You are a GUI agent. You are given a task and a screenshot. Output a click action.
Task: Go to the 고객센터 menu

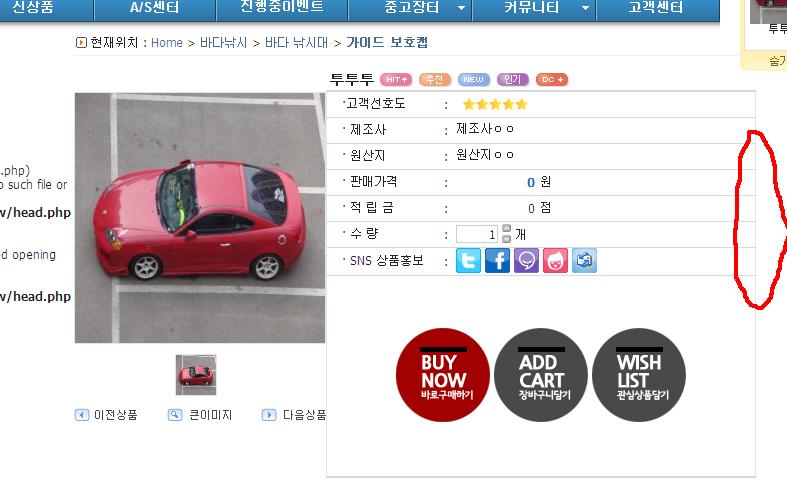tap(656, 8)
